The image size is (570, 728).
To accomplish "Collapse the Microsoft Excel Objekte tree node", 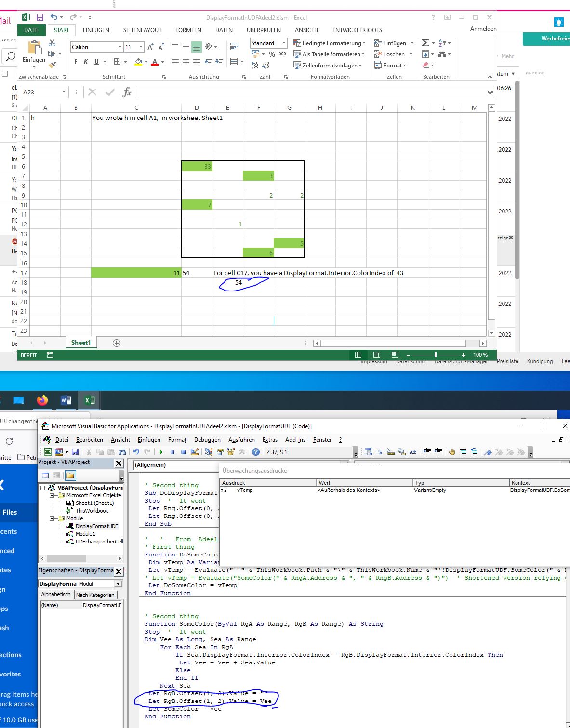I will click(x=52, y=495).
